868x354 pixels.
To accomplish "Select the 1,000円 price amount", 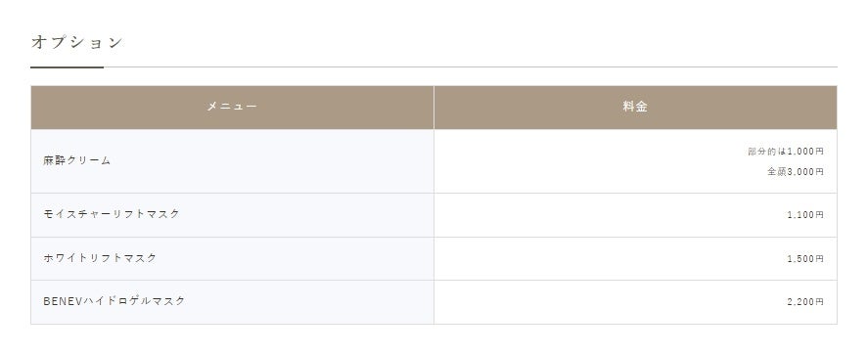I will click(805, 151).
